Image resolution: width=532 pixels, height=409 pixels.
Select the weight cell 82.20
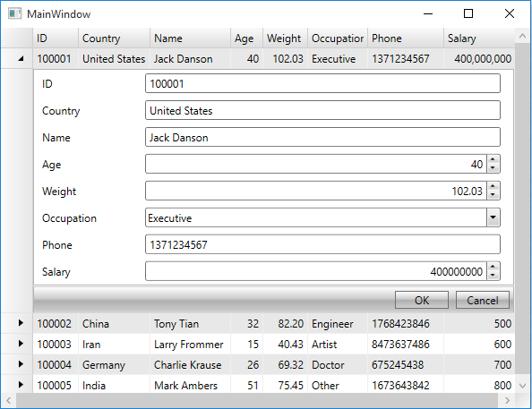pos(286,324)
